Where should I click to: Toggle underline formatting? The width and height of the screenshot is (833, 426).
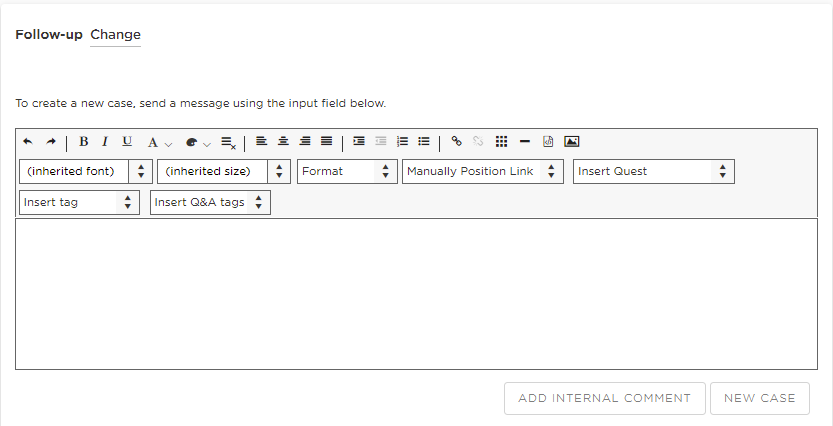tap(127, 141)
